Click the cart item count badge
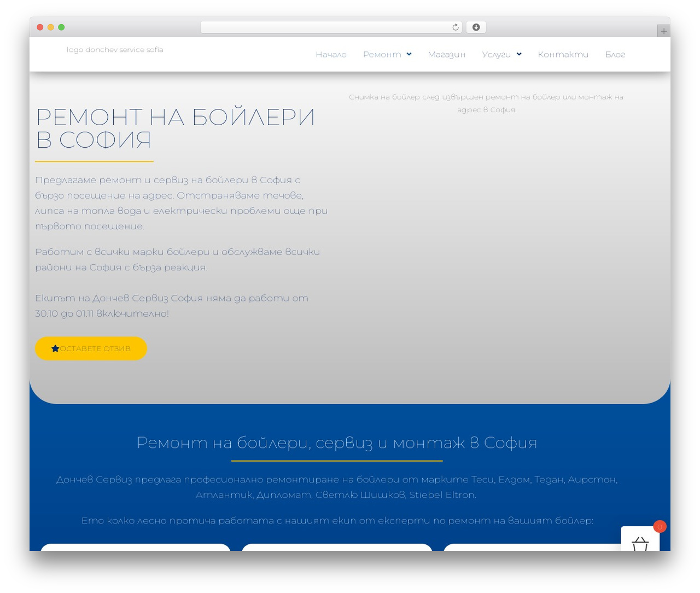Screen dimensions: 700x593 pyautogui.click(x=660, y=527)
